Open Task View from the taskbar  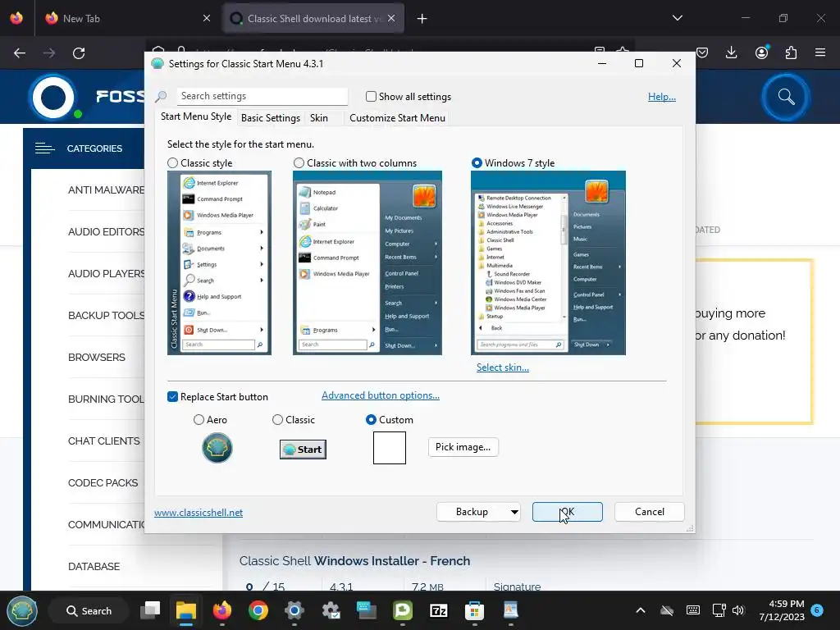[151, 610]
